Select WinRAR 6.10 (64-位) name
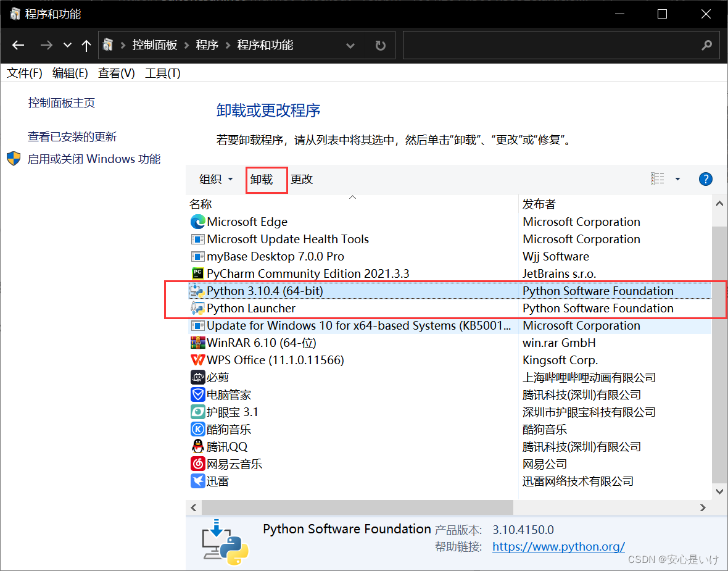The width and height of the screenshot is (728, 571). [x=262, y=343]
